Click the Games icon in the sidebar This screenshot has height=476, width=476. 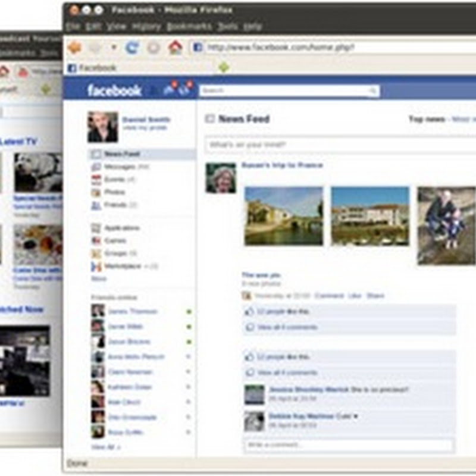pos(96,241)
